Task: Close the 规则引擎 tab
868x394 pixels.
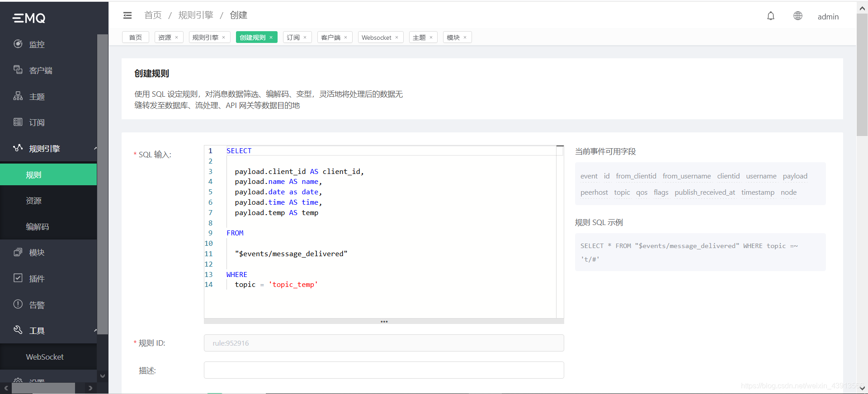Action: (x=224, y=38)
